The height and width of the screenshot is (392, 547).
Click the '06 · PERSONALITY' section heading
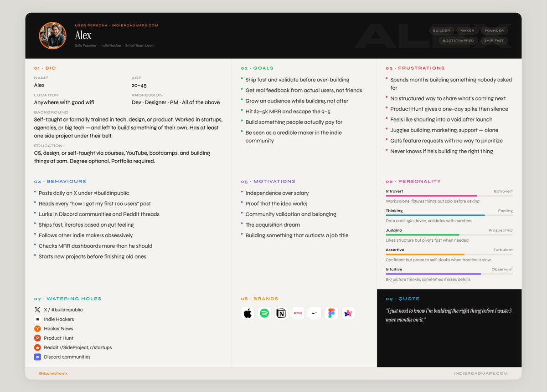[x=413, y=182]
